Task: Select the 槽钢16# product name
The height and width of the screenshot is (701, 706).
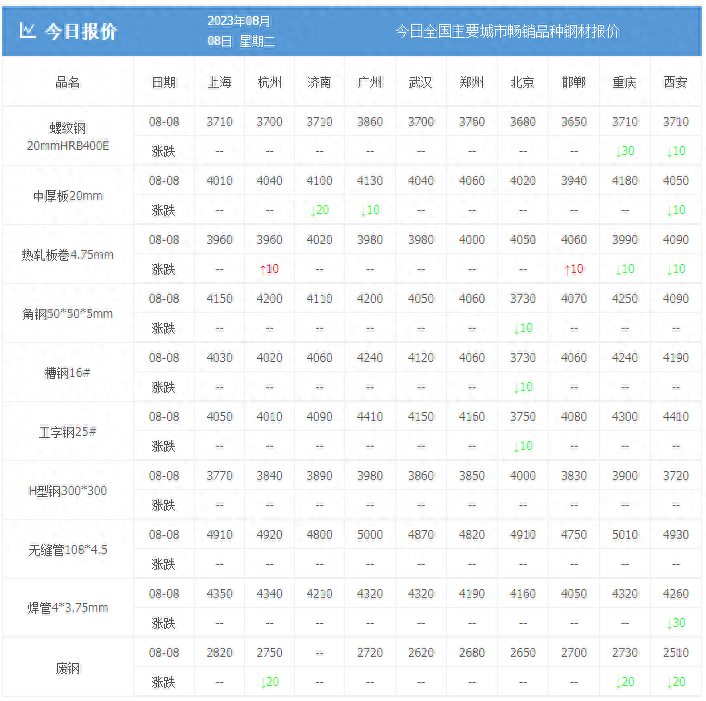Action: point(68,373)
